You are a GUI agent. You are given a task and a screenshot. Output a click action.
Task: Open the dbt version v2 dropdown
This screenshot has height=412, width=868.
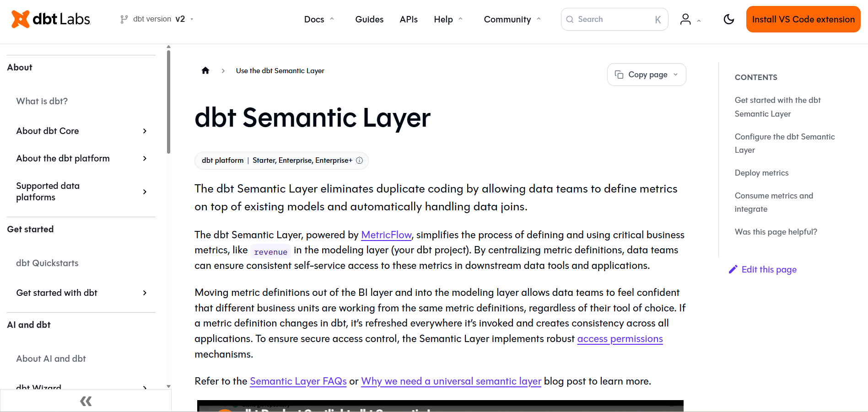coord(157,19)
